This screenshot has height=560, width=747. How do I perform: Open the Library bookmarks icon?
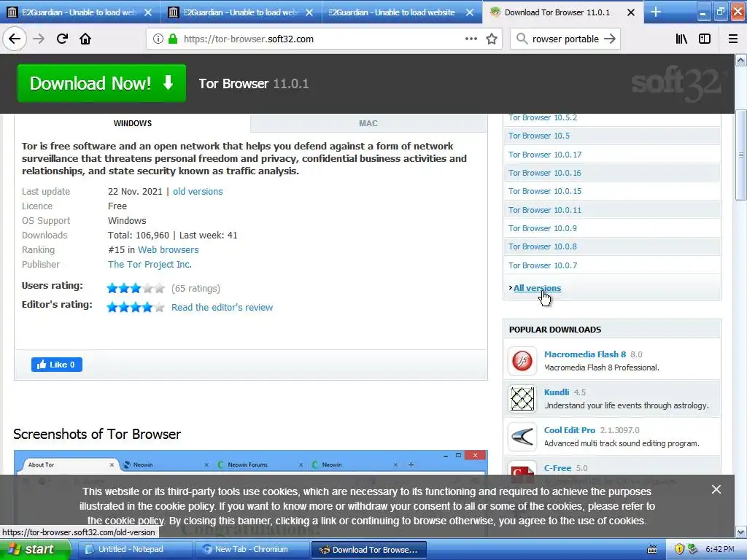click(681, 39)
